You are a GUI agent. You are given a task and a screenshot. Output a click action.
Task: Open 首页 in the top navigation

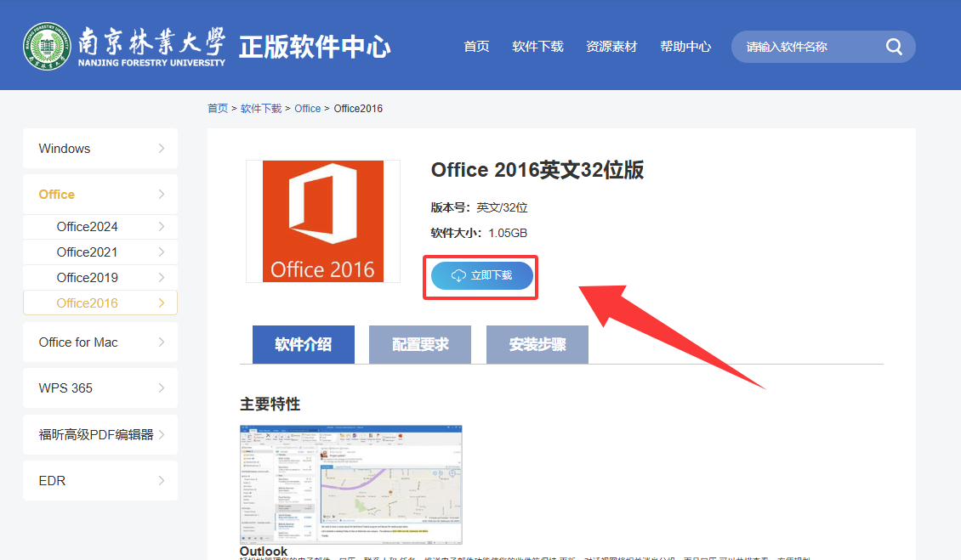tap(476, 47)
